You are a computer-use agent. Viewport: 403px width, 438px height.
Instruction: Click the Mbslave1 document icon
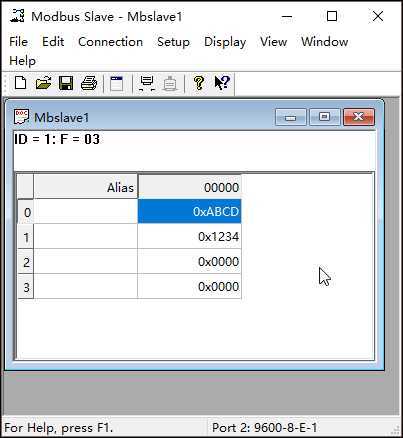pos(21,117)
